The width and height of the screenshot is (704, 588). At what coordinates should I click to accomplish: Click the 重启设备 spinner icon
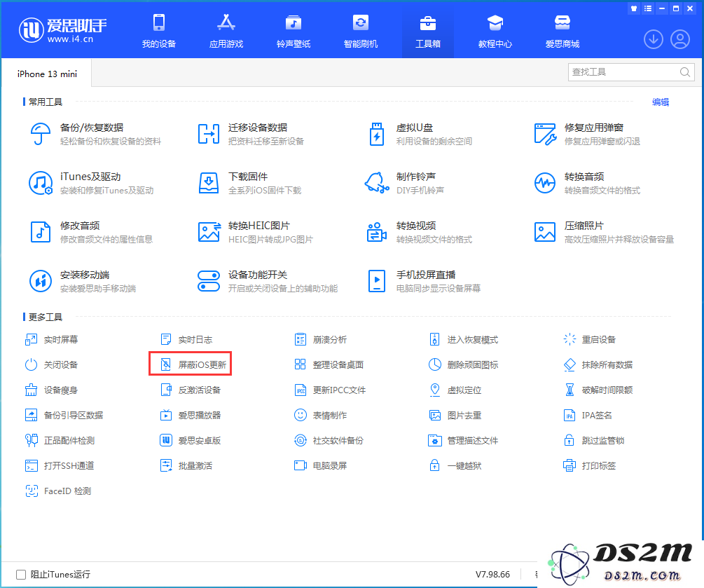pos(570,340)
